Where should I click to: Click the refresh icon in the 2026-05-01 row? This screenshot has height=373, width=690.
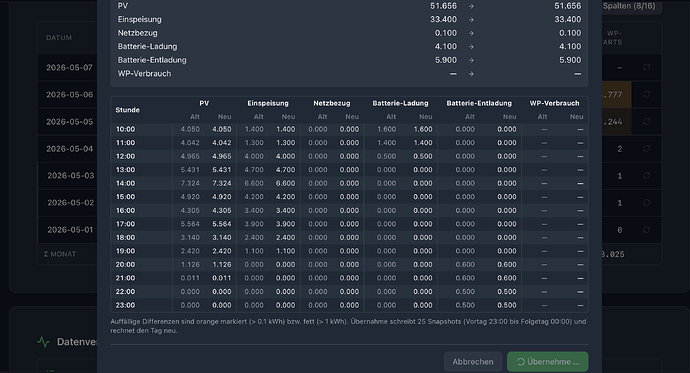pos(646,230)
